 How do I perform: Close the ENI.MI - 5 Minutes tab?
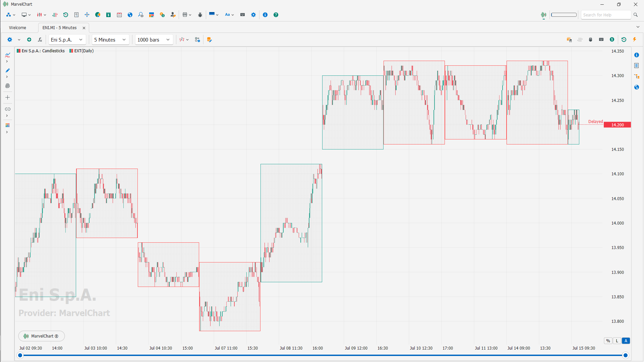click(84, 28)
